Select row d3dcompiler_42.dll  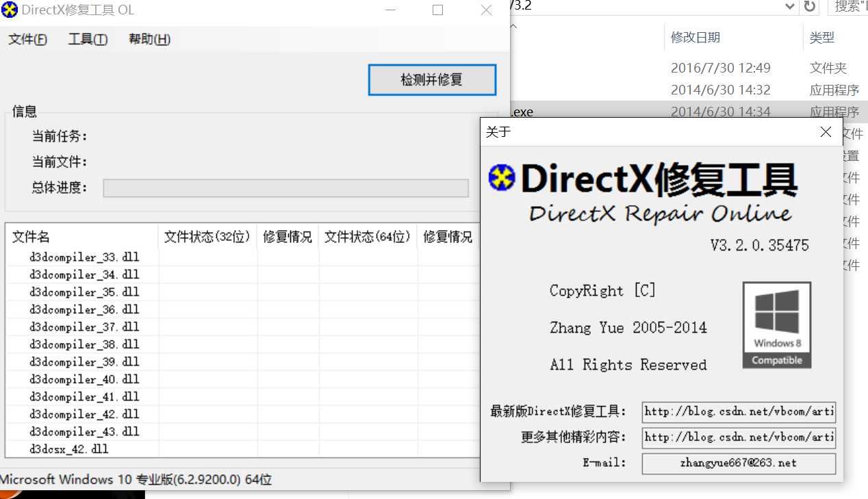pos(243,414)
